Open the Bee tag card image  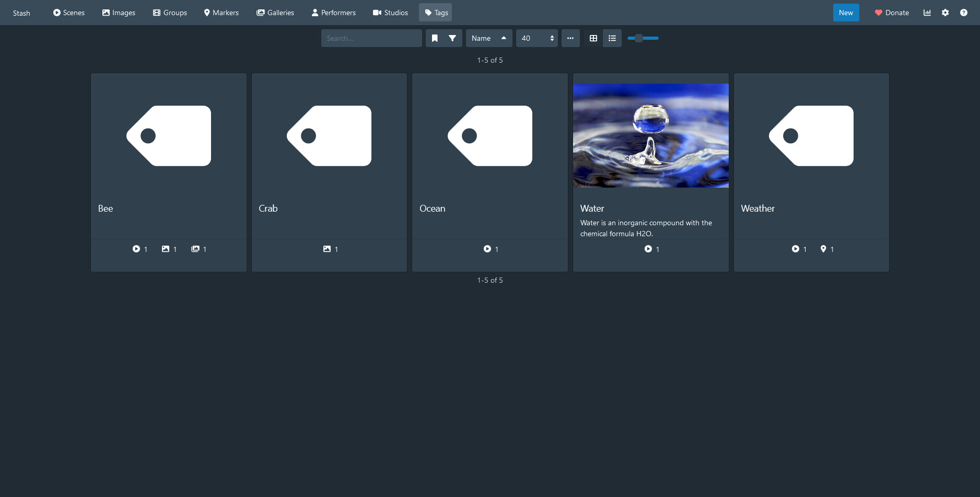click(x=169, y=136)
